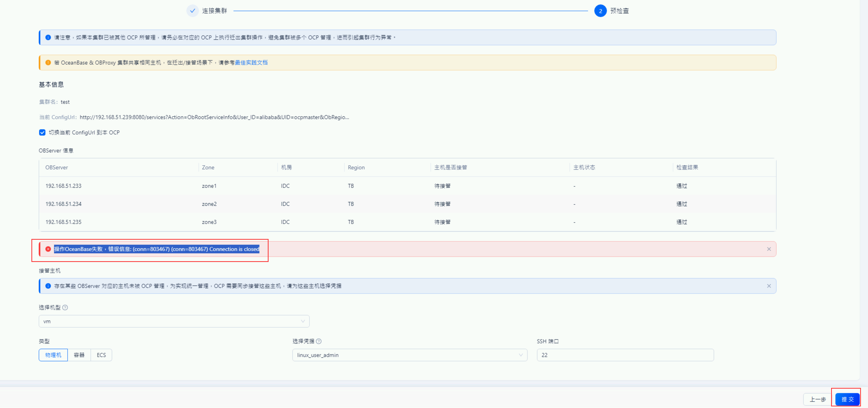
Task: Click IDC cell in zone1 row
Action: pos(285,186)
